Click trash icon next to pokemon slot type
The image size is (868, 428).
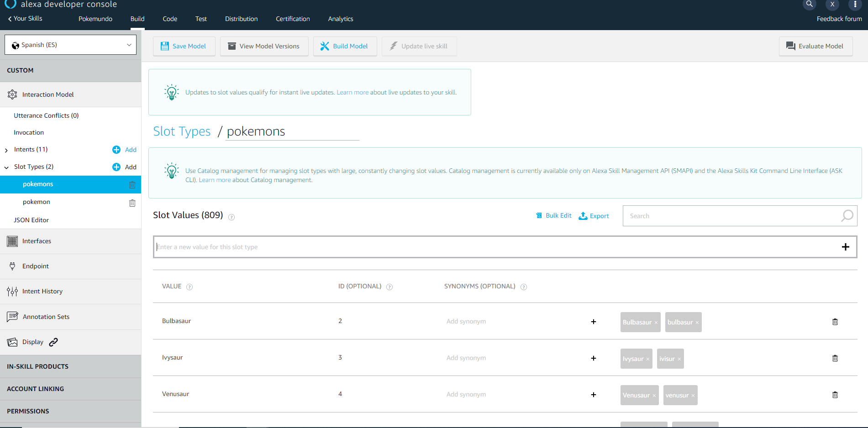pos(132,203)
